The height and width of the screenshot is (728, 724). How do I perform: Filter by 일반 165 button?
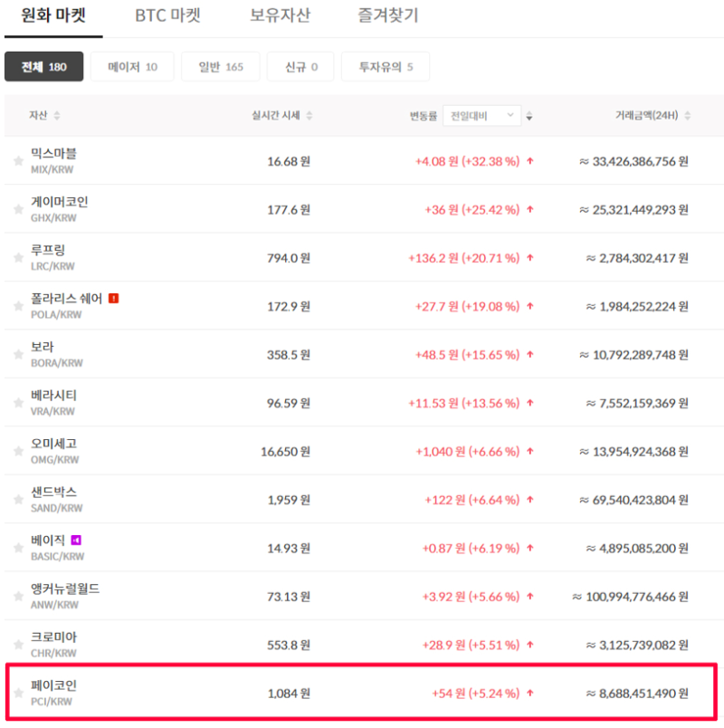click(x=221, y=67)
